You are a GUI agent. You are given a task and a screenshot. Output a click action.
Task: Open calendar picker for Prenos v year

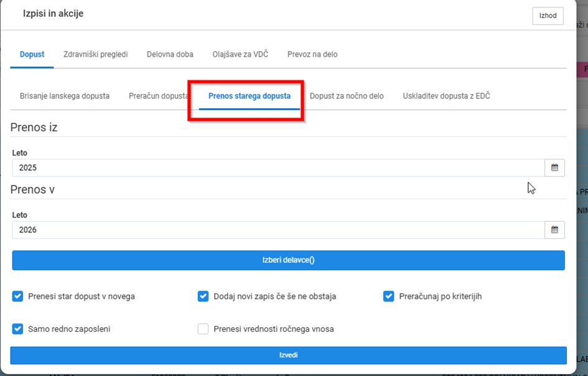tap(554, 230)
